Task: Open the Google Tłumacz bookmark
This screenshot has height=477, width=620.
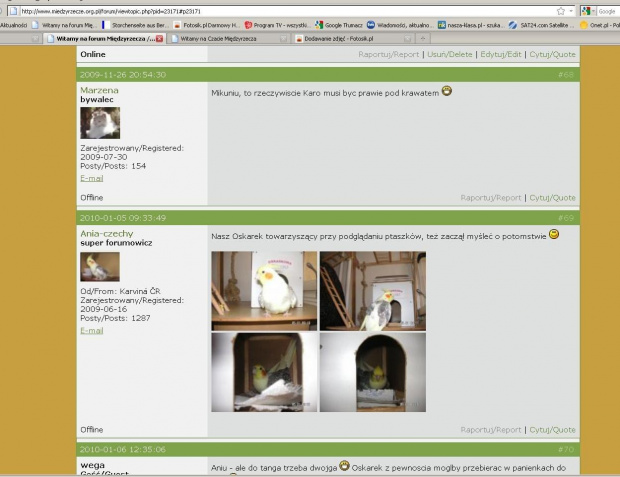Action: click(x=339, y=25)
